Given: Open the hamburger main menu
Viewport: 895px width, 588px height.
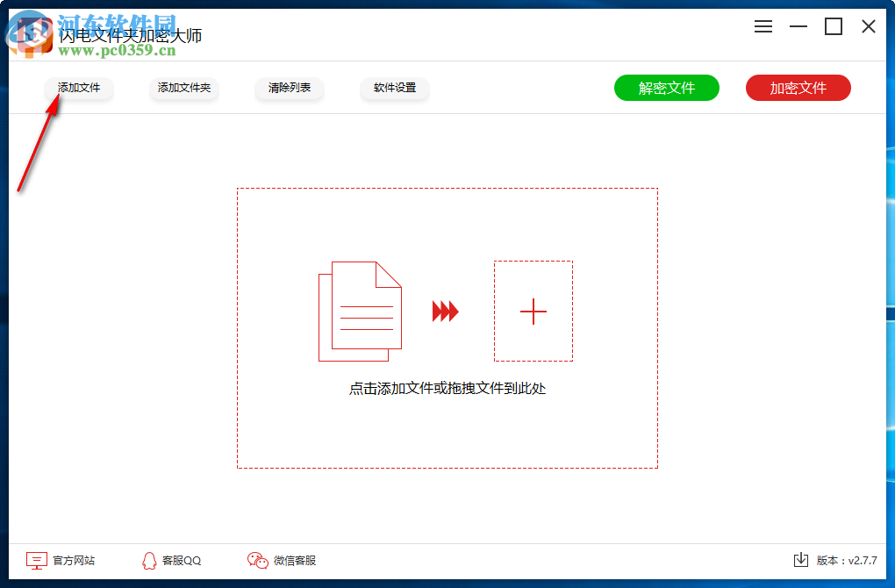Looking at the screenshot, I should pos(763,26).
